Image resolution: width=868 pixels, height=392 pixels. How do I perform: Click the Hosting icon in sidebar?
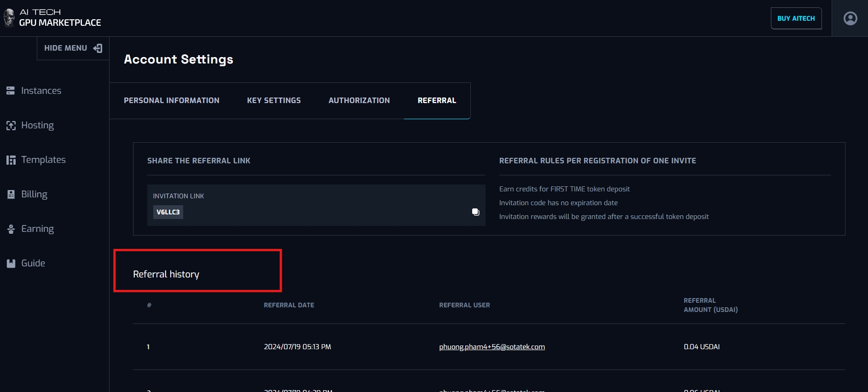11,126
